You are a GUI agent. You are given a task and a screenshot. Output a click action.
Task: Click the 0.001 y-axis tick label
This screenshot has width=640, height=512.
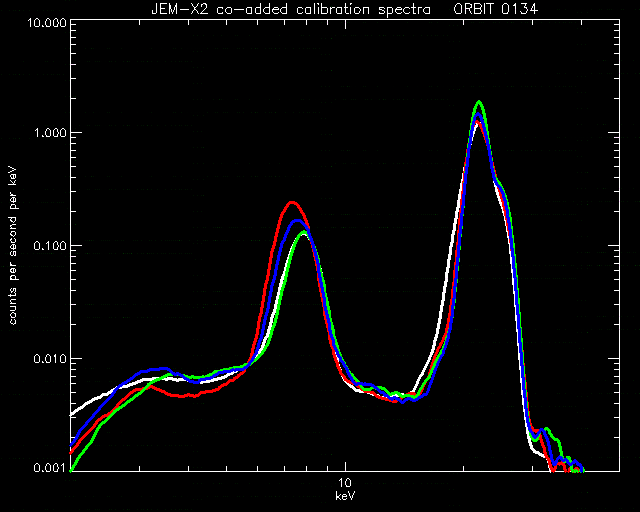(x=50, y=468)
